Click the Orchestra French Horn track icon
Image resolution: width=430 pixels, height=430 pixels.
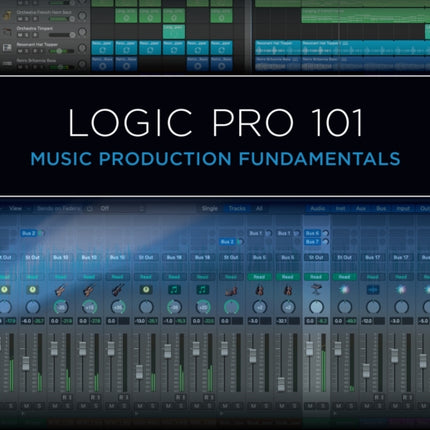coord(7,16)
